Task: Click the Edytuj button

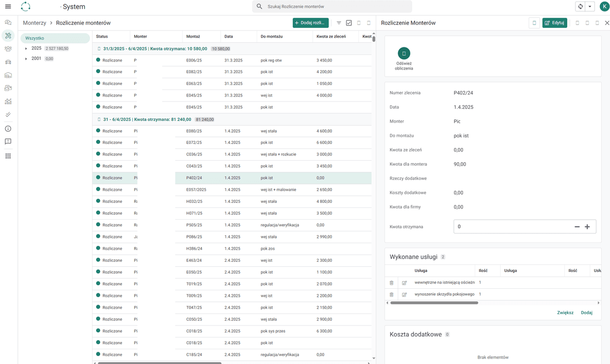Action: pos(555,23)
